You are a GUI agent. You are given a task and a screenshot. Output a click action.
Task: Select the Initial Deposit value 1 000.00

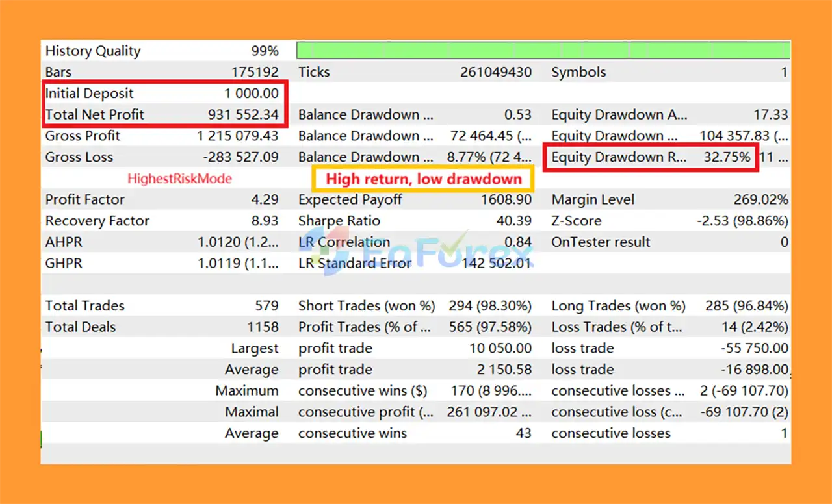252,94
